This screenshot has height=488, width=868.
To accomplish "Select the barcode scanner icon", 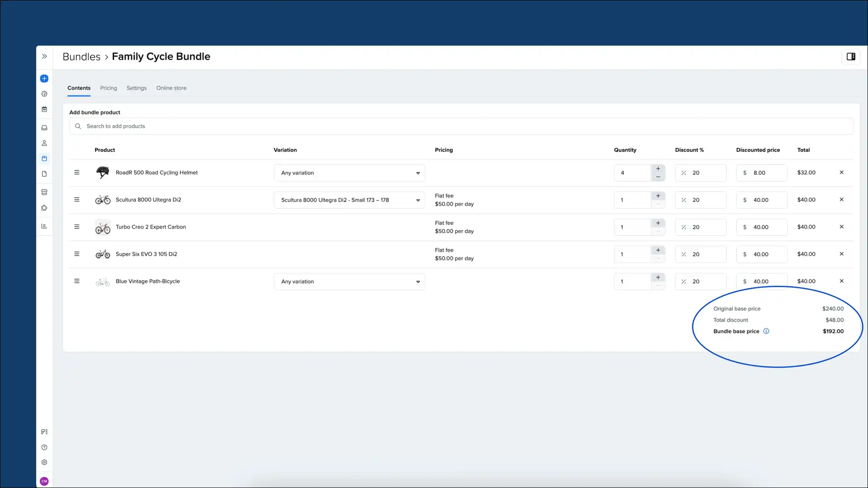I will tap(44, 432).
